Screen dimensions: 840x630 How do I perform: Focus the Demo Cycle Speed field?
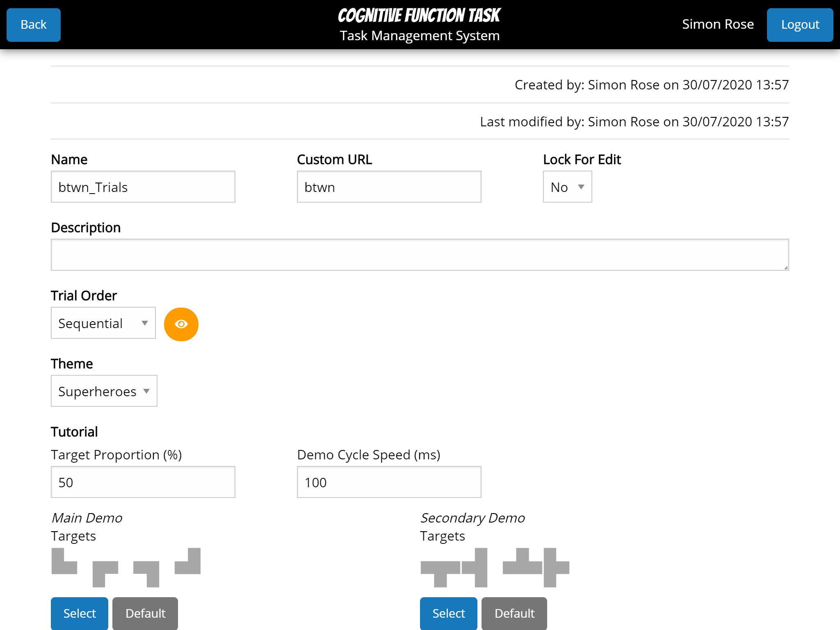click(389, 482)
